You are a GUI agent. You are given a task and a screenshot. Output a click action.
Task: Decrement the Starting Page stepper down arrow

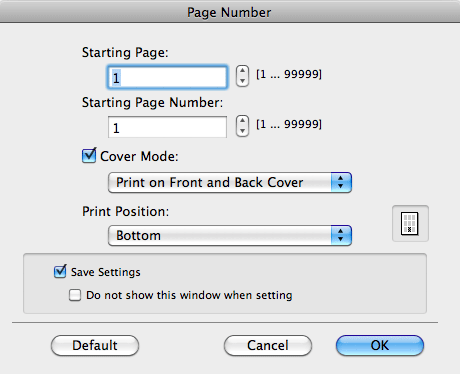[x=242, y=81]
